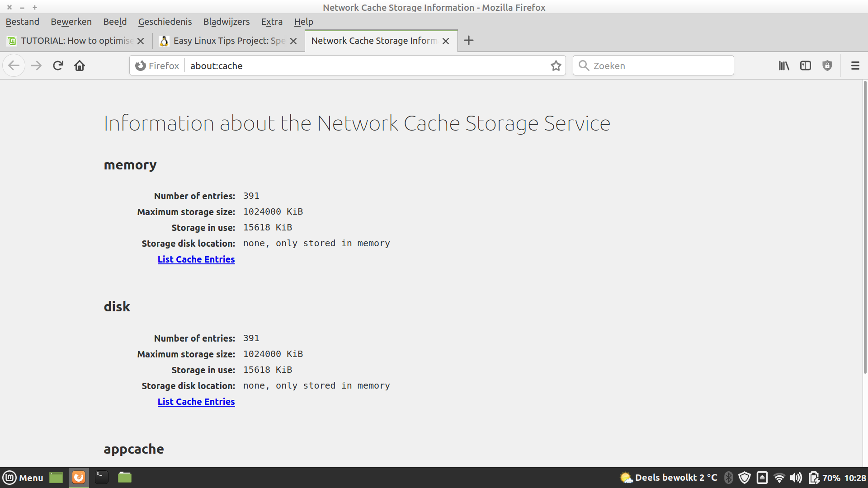Check Wi-Fi status in the system tray
868x488 pixels.
point(779,477)
